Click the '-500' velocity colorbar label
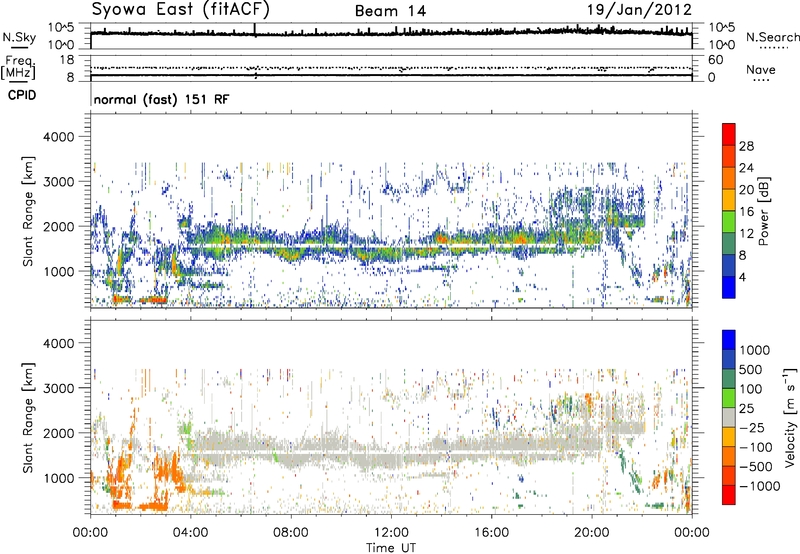800x554 pixels. click(x=756, y=467)
